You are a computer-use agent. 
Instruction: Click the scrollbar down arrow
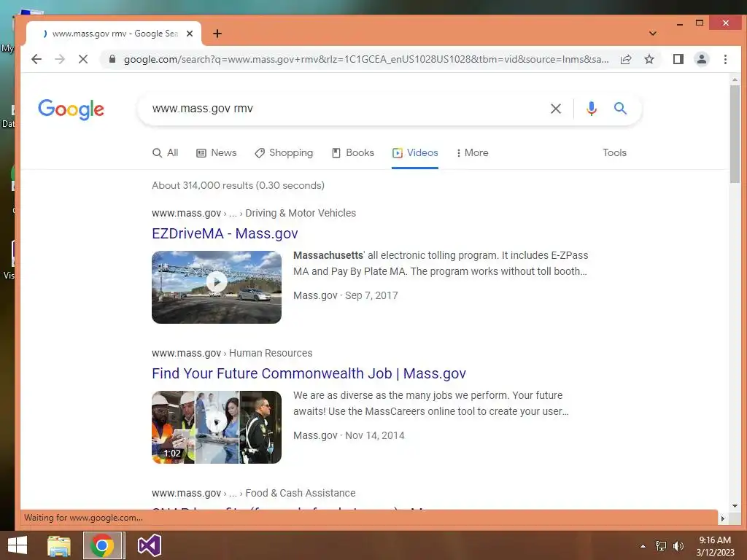(x=735, y=506)
